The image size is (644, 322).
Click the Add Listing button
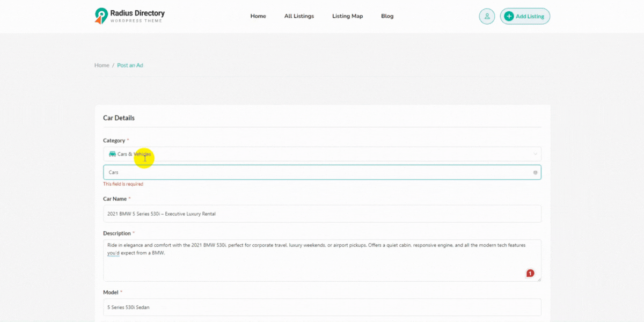525,16
